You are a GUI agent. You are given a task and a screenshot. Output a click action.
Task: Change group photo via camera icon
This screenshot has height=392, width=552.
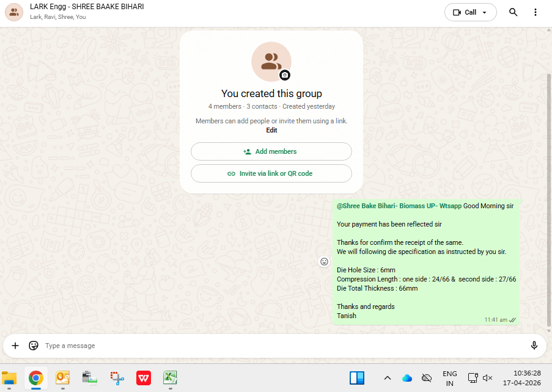[285, 75]
